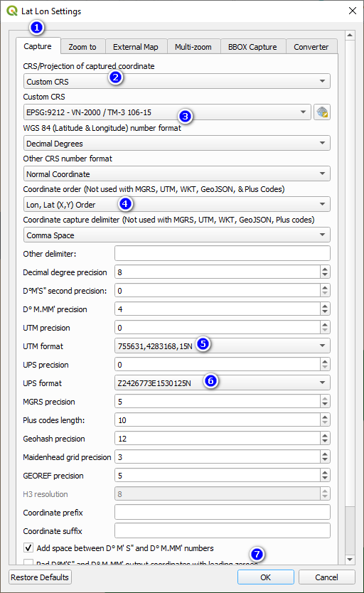Click the Coordinate prefix input field
The height and width of the screenshot is (593, 364).
[223, 512]
